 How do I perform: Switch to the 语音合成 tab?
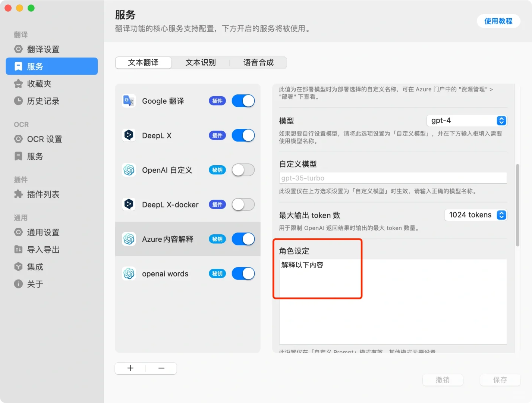258,62
